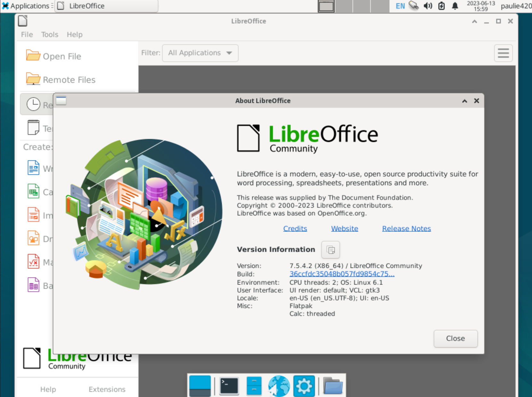The width and height of the screenshot is (532, 397).
Task: Open the Help menu
Action: pos(75,35)
